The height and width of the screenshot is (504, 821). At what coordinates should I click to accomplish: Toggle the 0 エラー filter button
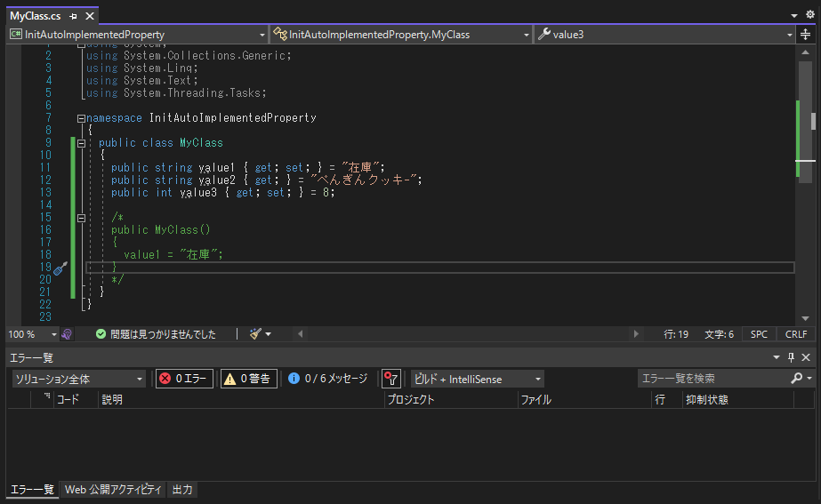pyautogui.click(x=184, y=379)
